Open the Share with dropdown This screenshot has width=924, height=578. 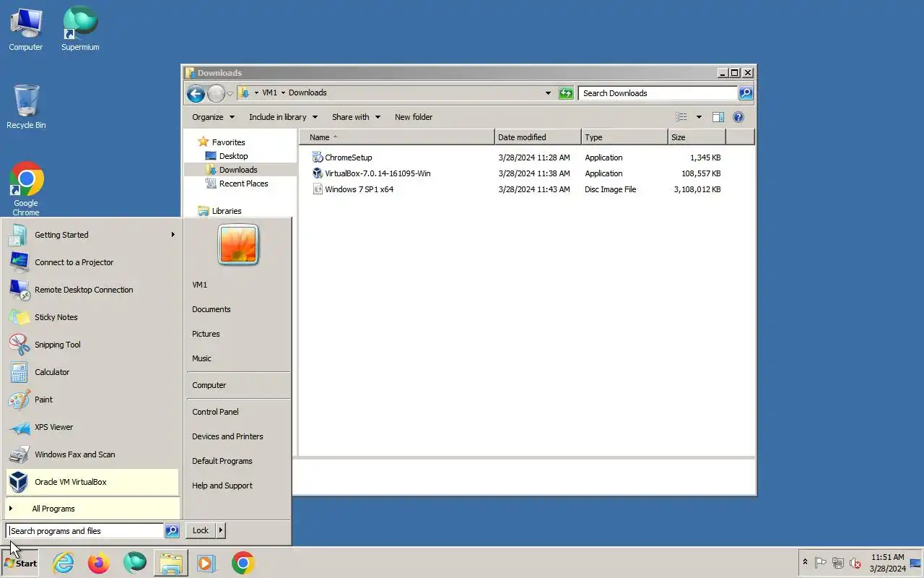tap(356, 117)
